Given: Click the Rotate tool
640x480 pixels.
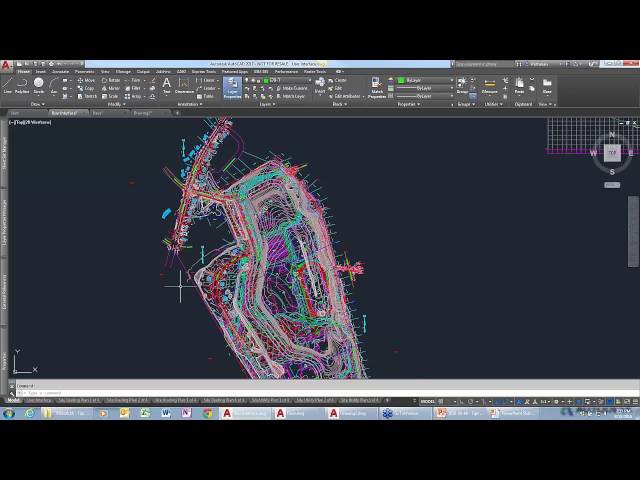Looking at the screenshot, I should coord(111,80).
